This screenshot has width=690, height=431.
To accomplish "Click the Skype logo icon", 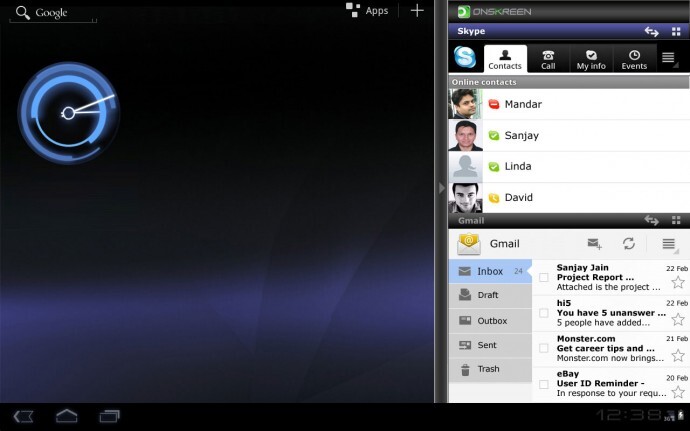I will tap(465, 58).
